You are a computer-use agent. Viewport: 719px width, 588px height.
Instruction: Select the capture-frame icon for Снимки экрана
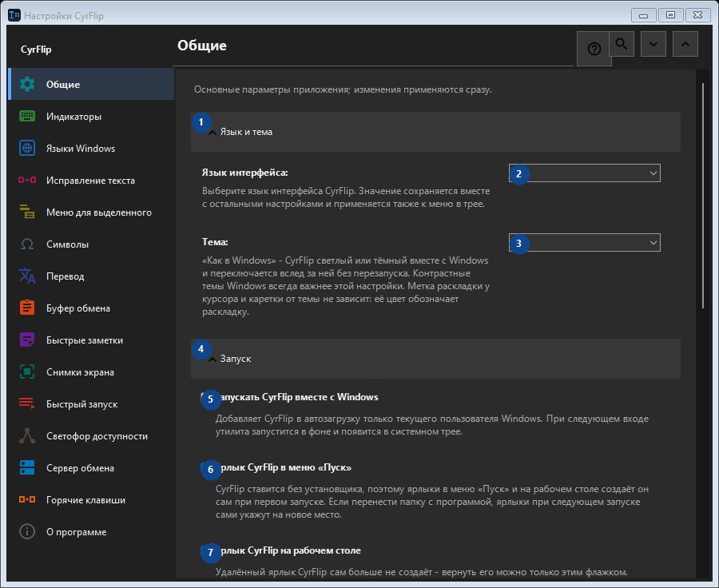click(27, 372)
